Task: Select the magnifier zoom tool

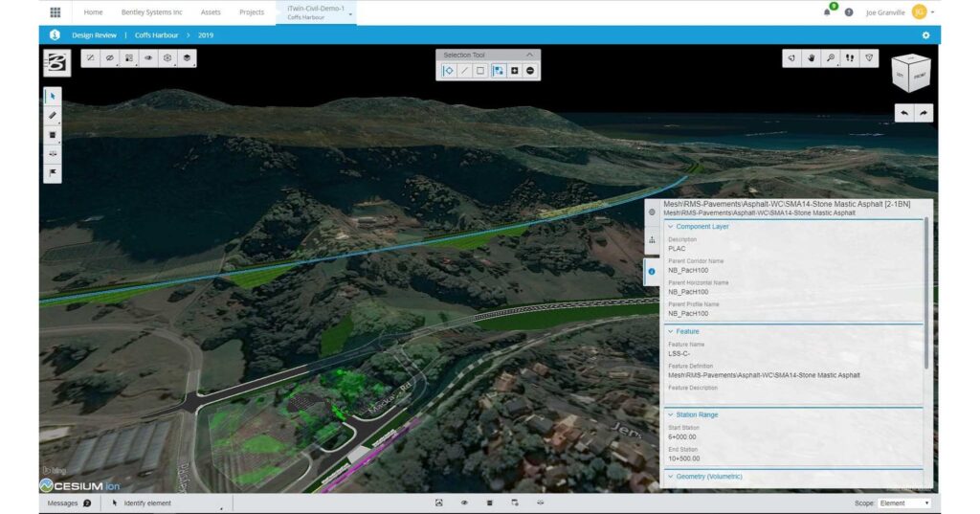Action: click(x=831, y=58)
